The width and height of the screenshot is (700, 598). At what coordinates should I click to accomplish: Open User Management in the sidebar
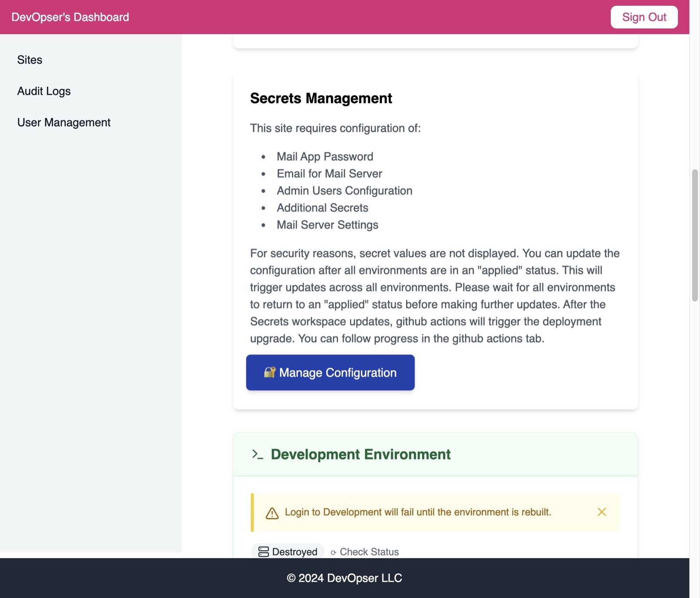[64, 123]
